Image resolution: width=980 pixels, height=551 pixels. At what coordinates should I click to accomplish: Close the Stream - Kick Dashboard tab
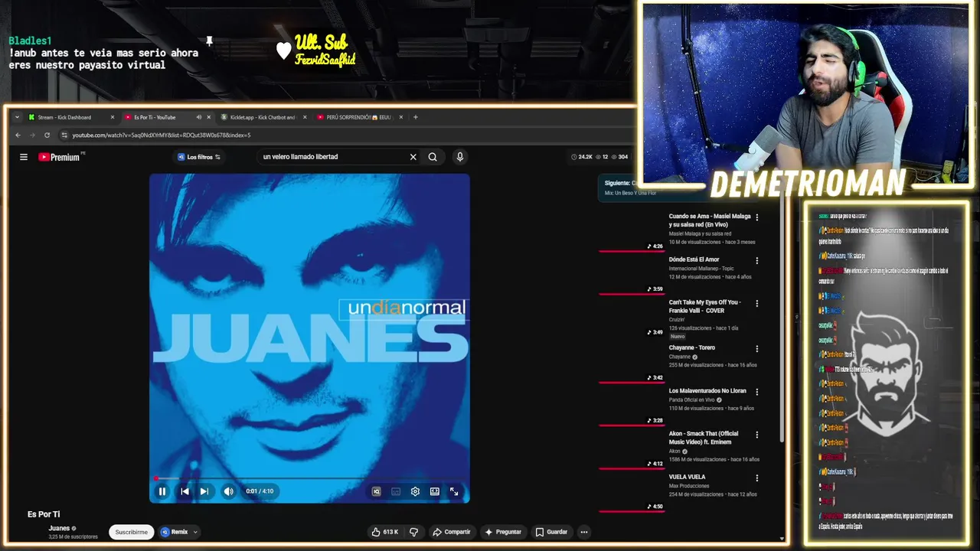pos(113,117)
